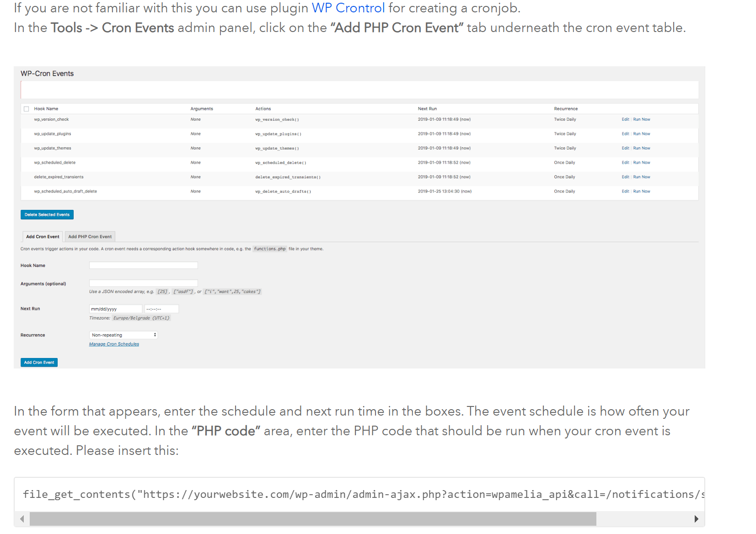Click the Next Run date field
The height and width of the screenshot is (534, 756).
point(115,309)
